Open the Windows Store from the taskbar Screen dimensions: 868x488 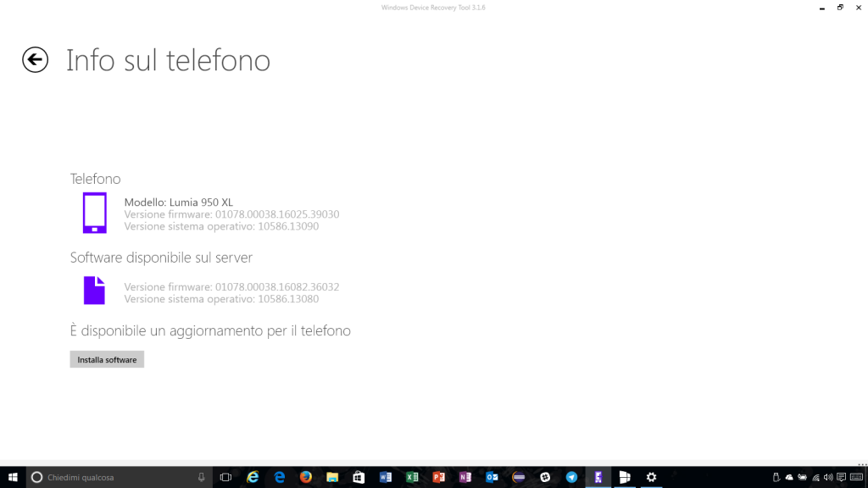[359, 477]
